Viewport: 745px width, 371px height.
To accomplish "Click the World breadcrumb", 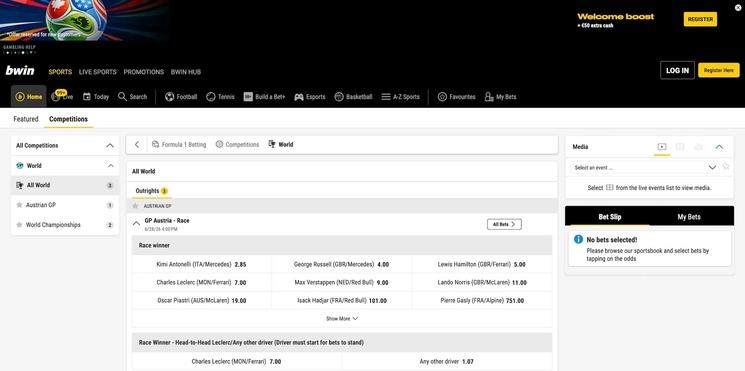I will click(281, 144).
